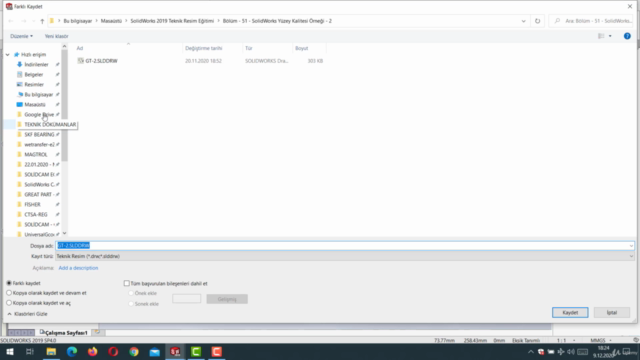Go back using the Back arrow

pos(11,21)
